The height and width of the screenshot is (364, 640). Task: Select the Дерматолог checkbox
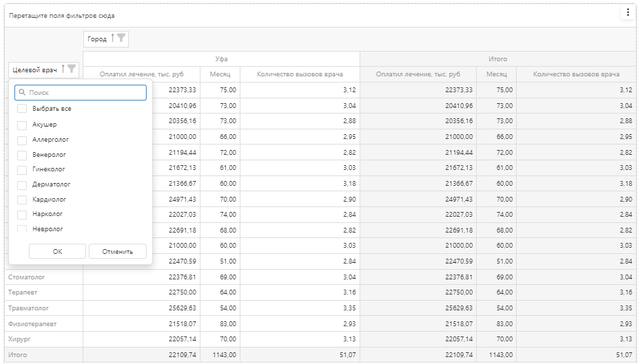pos(22,184)
